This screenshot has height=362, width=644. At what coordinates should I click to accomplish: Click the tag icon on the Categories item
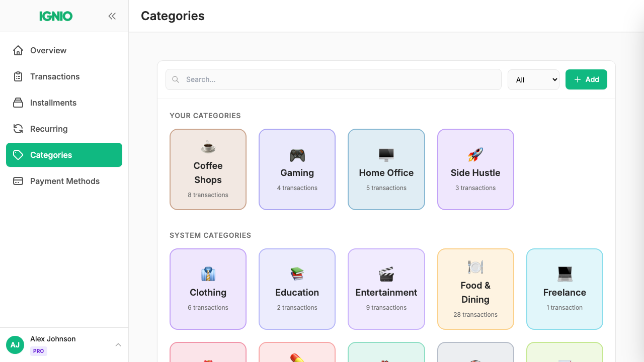18,155
